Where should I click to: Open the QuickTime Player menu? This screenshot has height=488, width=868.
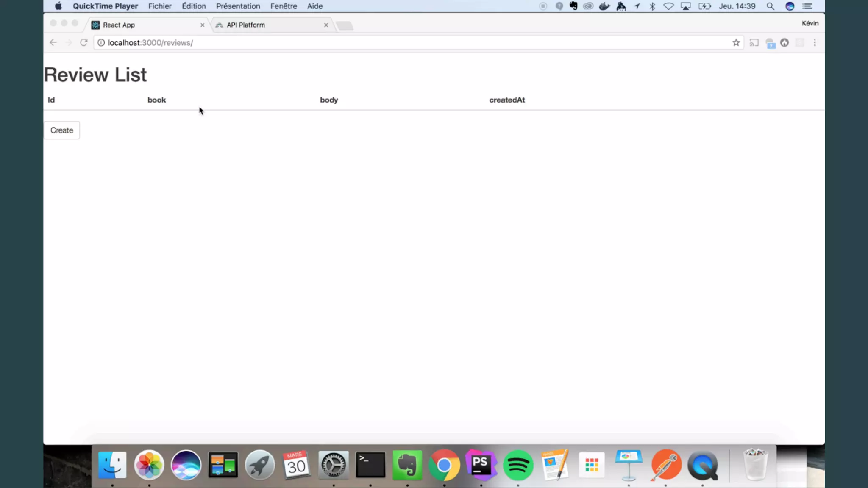pos(105,6)
